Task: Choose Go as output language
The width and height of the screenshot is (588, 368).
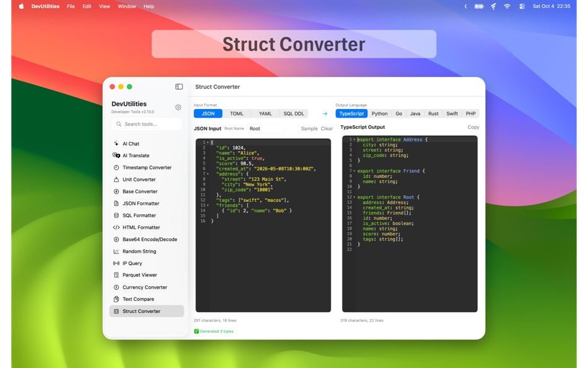Action: [399, 113]
